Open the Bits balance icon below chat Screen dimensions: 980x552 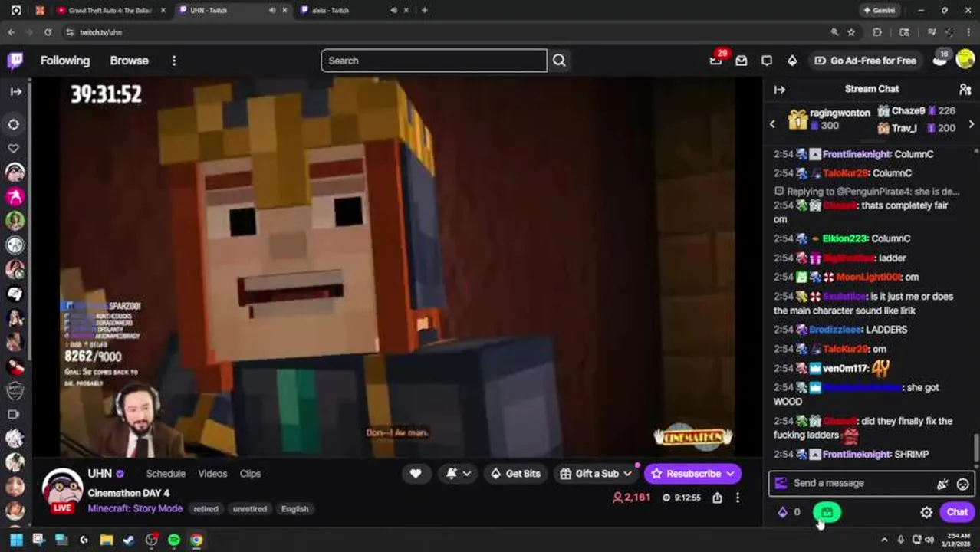pyautogui.click(x=783, y=512)
